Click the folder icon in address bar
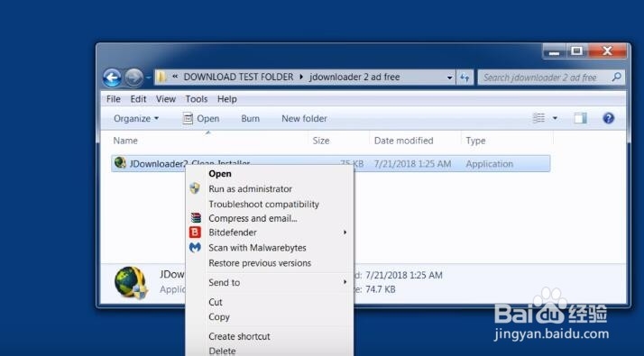Viewport: 644px width, 356px height. point(161,77)
